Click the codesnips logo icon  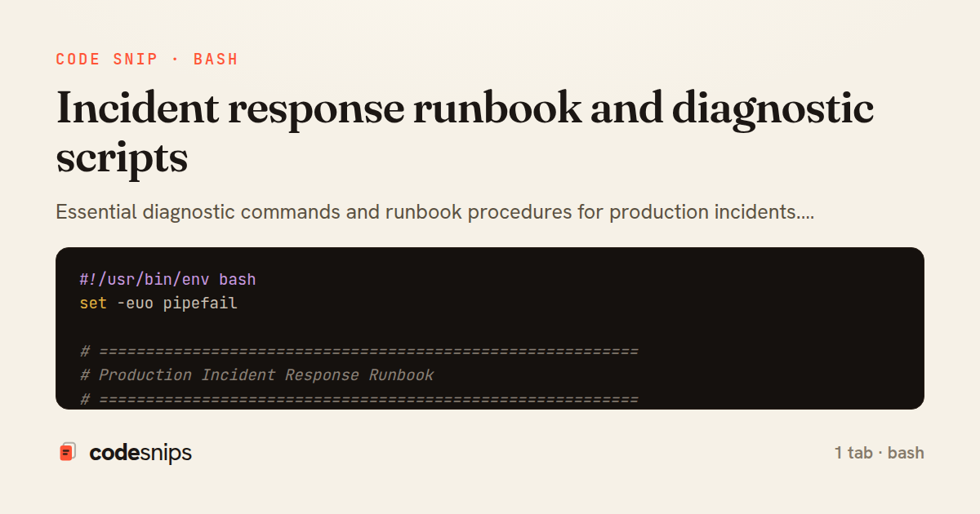point(68,452)
